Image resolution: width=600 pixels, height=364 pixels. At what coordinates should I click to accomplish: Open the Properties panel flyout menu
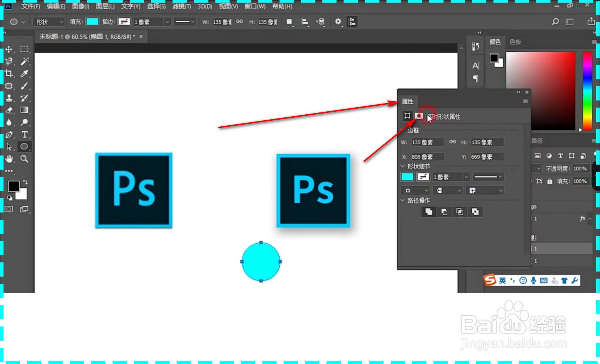(x=525, y=101)
